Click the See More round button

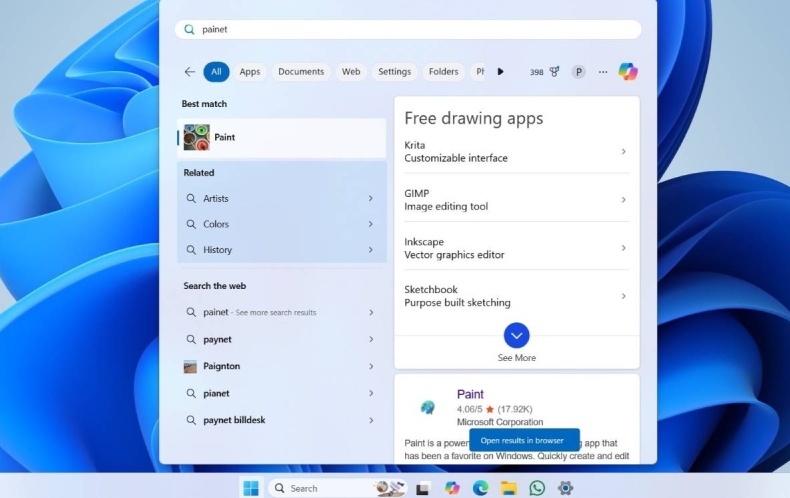[x=516, y=335]
